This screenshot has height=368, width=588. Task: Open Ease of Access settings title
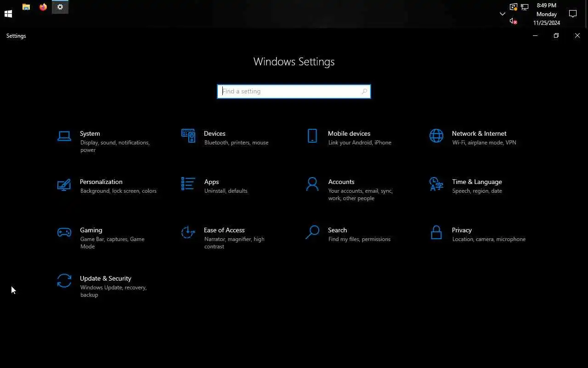click(224, 230)
